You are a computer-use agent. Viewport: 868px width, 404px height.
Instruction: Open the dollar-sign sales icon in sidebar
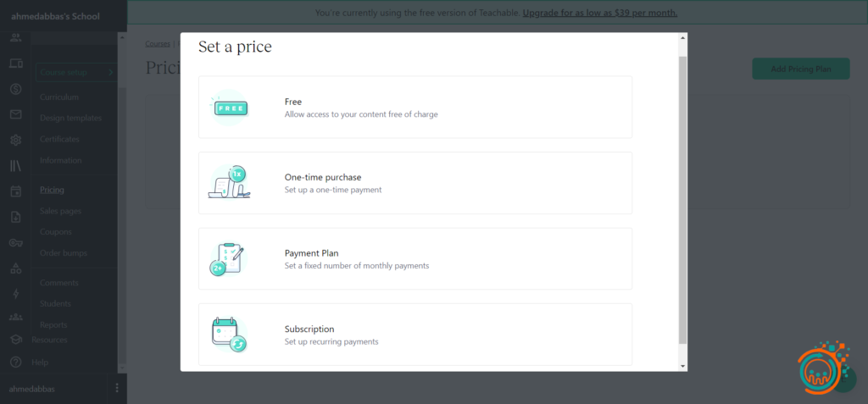coord(15,89)
